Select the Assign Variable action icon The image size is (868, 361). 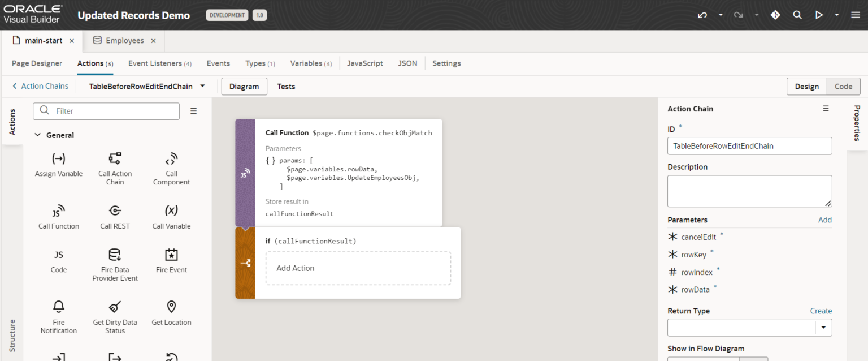click(x=58, y=159)
